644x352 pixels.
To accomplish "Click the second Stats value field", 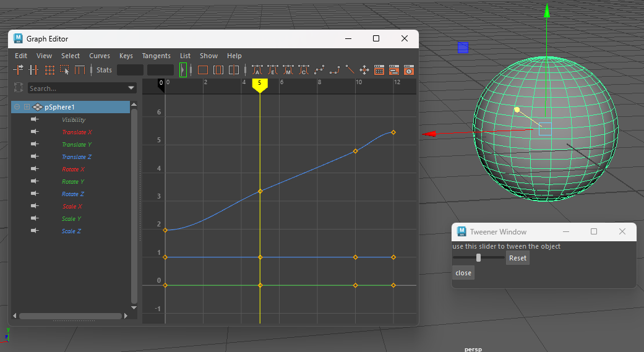I will tap(161, 71).
